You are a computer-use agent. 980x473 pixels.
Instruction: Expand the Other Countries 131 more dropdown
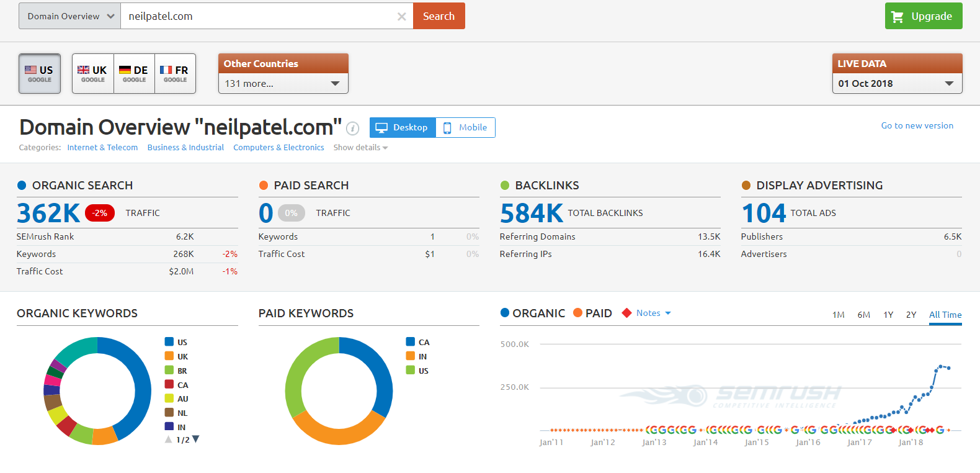283,83
